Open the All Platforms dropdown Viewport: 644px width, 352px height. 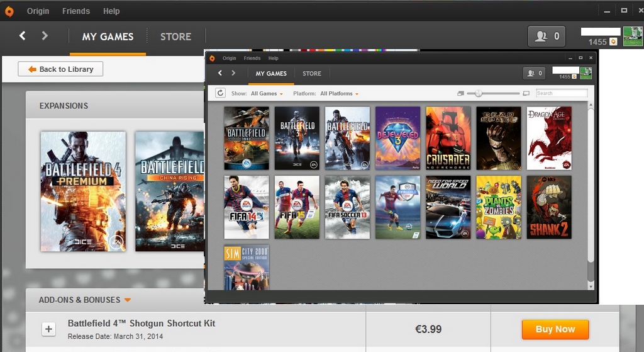click(x=339, y=93)
